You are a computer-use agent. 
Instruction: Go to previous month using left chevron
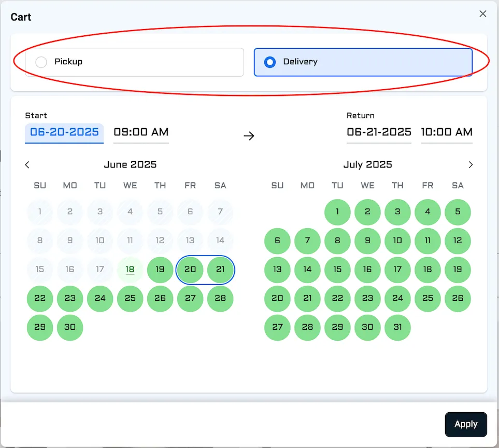[27, 165]
